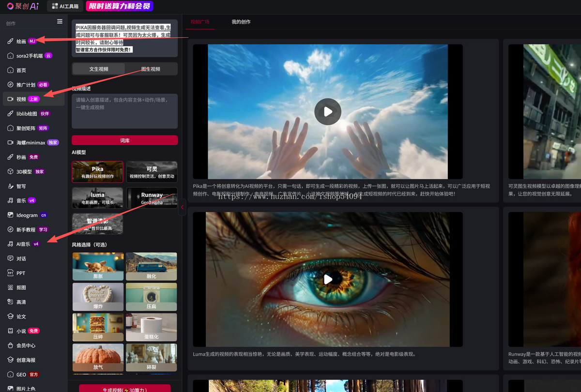Click the 视频 camera icon in sidebar

click(11, 99)
